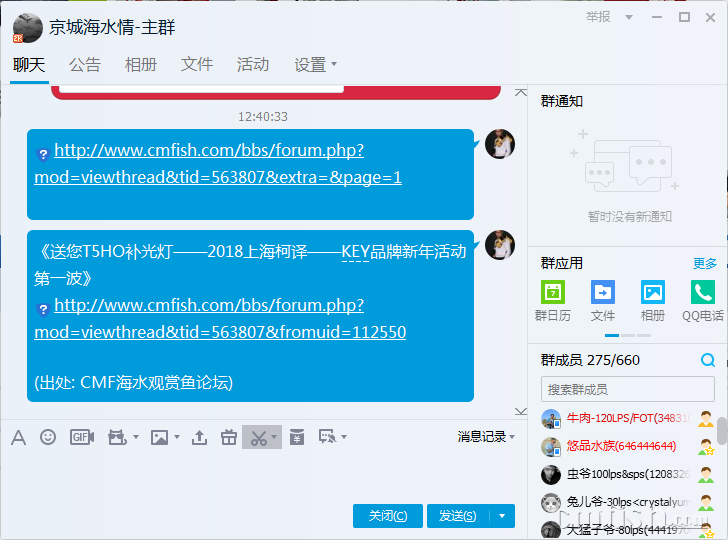Open the emoji smiley picker
The width and height of the screenshot is (728, 540).
48,437
